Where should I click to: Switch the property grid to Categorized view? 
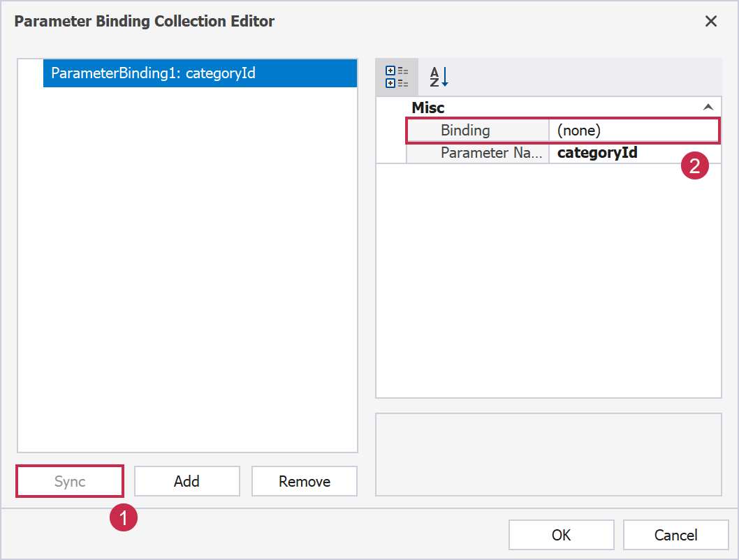397,77
